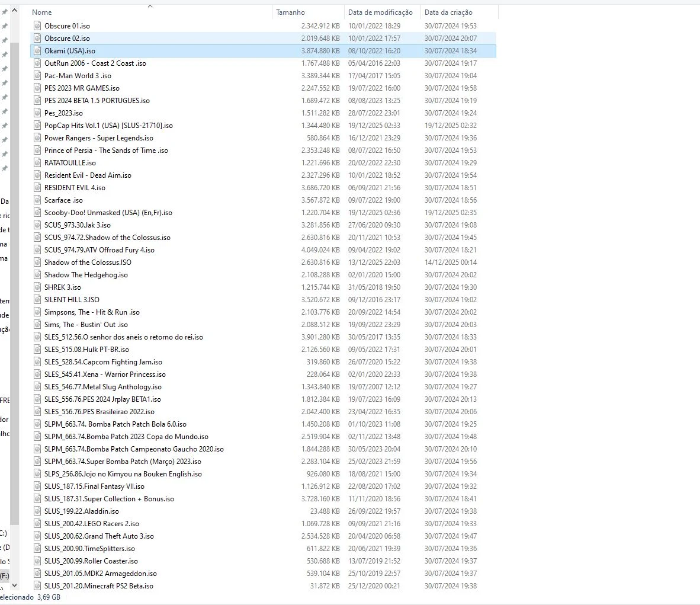This screenshot has height=605, width=700.
Task: Click the SILENT HILL 3.ISO file icon
Action: point(37,300)
